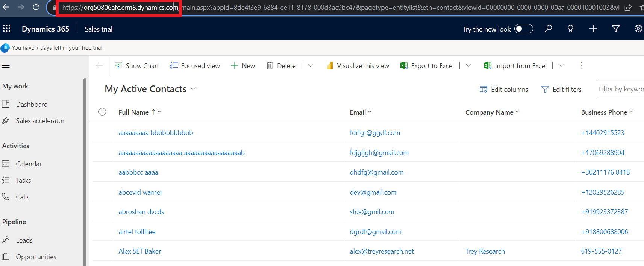The width and height of the screenshot is (644, 266).
Task: Click the Delete command
Action: pos(281,65)
